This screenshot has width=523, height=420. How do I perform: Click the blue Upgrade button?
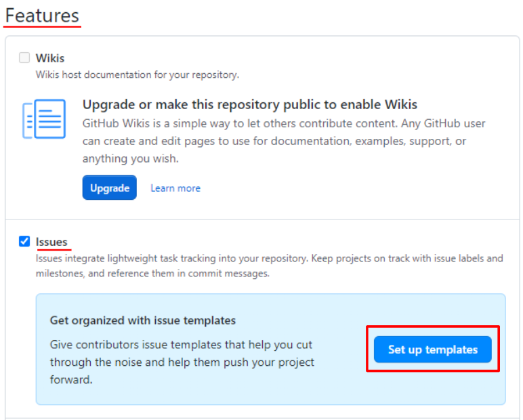(109, 188)
